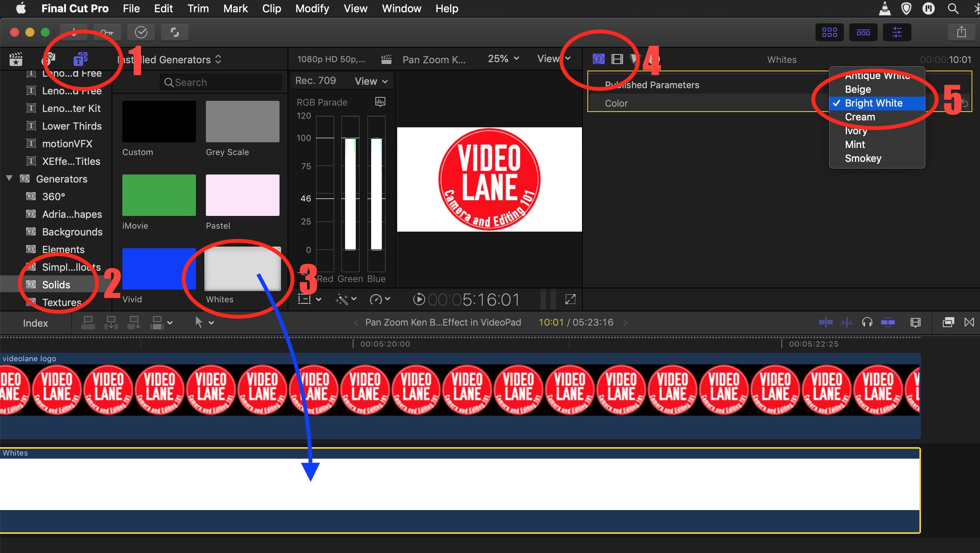Toggle the timeline layout button
Viewport: 980px width, 553px height.
click(x=863, y=33)
